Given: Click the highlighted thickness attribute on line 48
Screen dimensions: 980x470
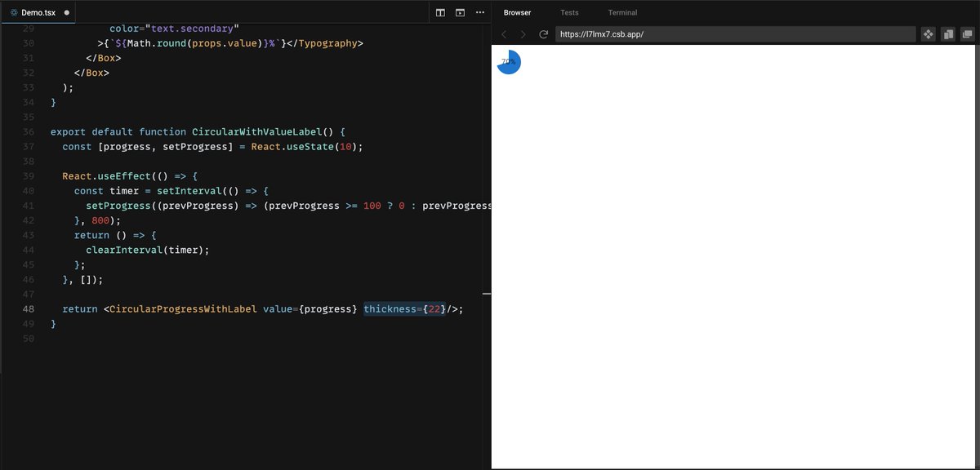Looking at the screenshot, I should 404,309.
